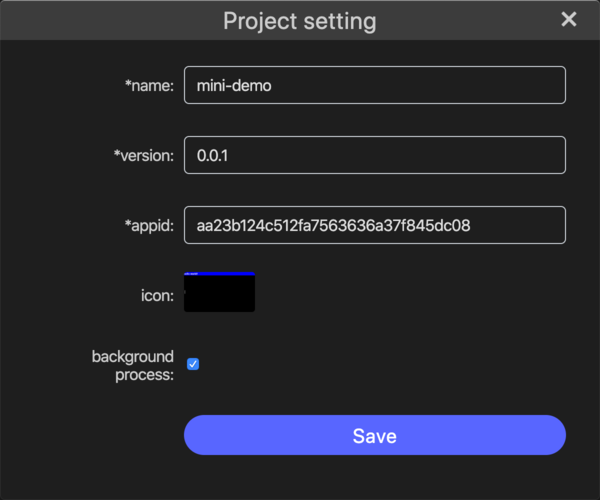Save the project settings
The height and width of the screenshot is (500, 600).
click(x=375, y=435)
